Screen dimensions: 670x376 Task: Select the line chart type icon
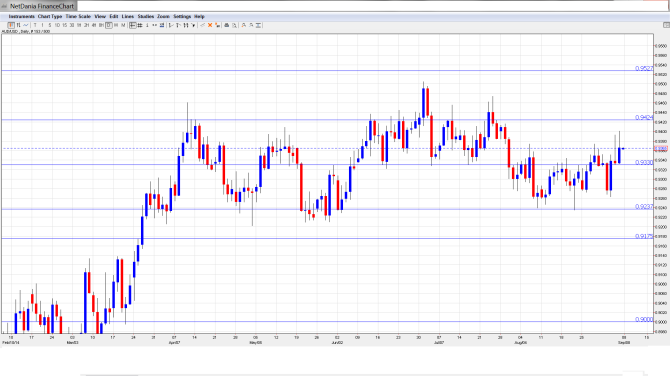[26, 25]
